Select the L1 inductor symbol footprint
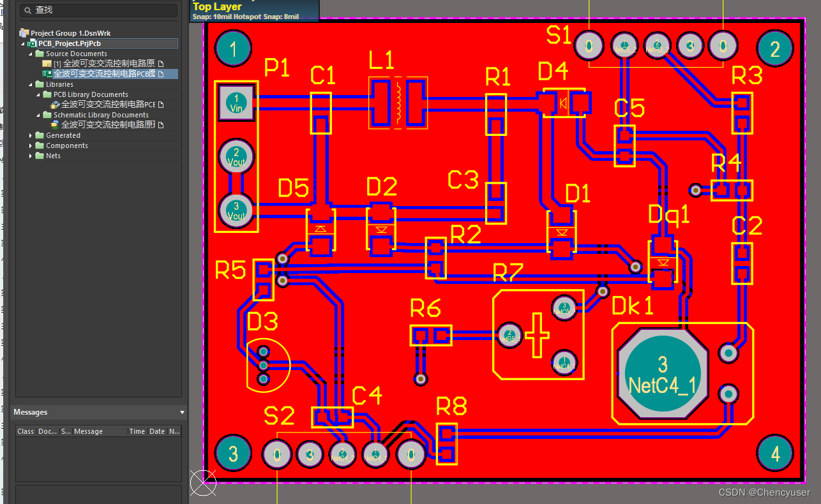The height and width of the screenshot is (504, 821). pyautogui.click(x=398, y=103)
